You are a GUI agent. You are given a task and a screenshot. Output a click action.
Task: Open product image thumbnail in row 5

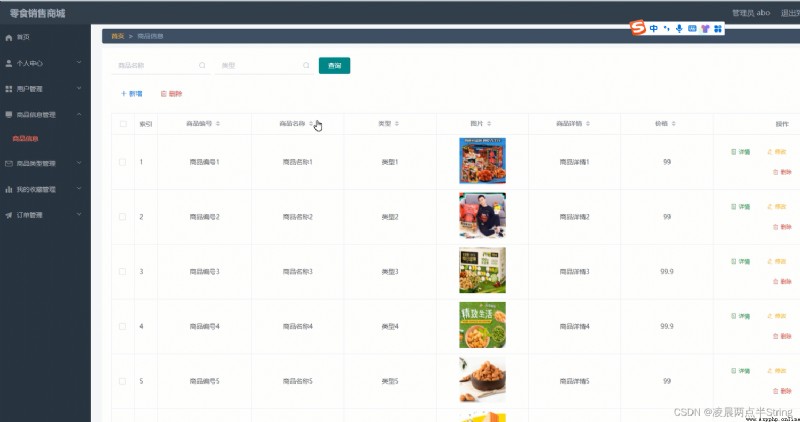tap(482, 380)
